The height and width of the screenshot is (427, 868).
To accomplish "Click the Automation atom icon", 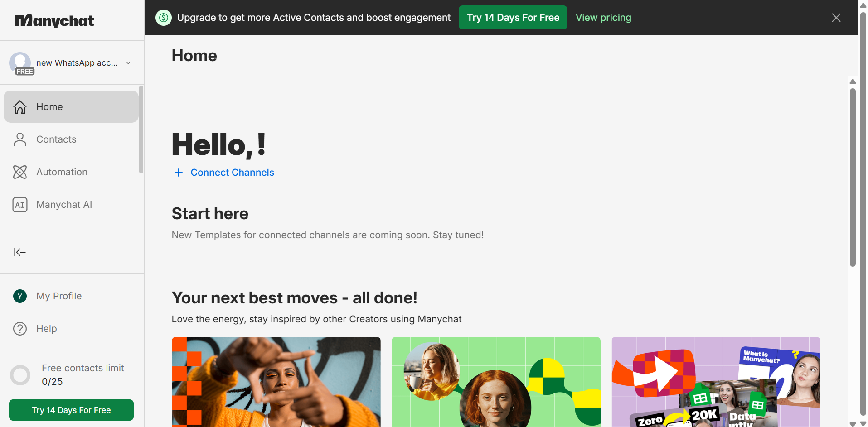I will (20, 172).
